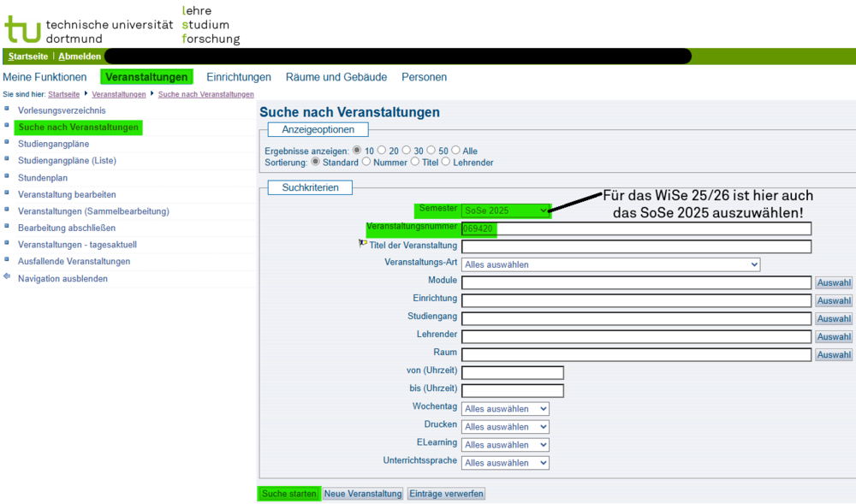The image size is (856, 504).
Task: Open the Drucken dropdown
Action: pos(506,426)
